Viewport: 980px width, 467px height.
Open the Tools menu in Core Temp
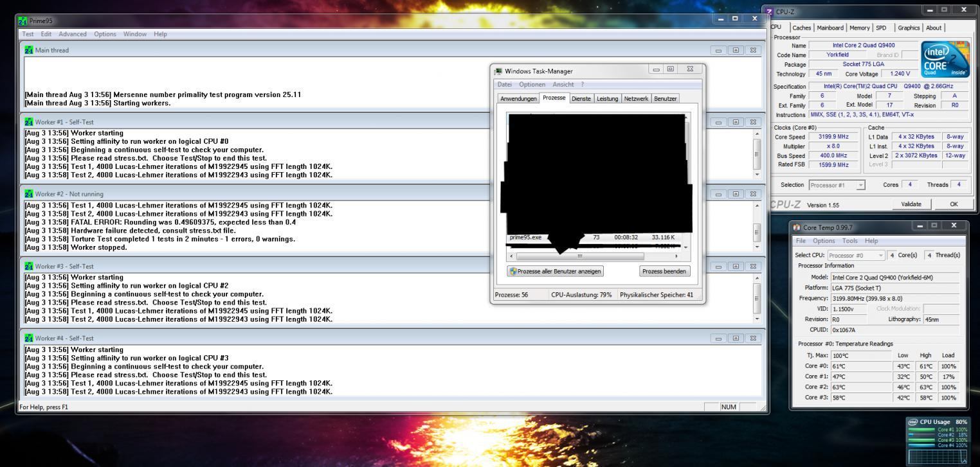tap(850, 240)
